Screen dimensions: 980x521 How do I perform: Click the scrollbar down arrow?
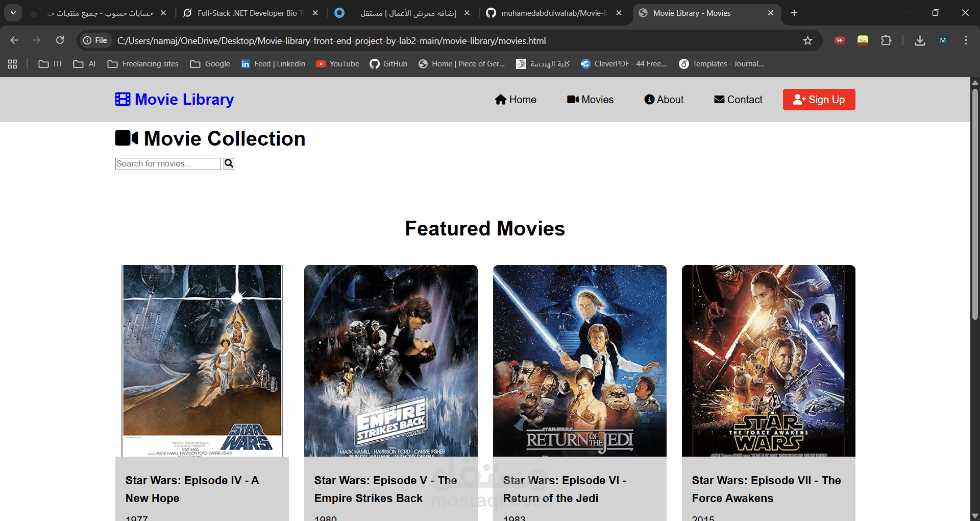[x=975, y=516]
